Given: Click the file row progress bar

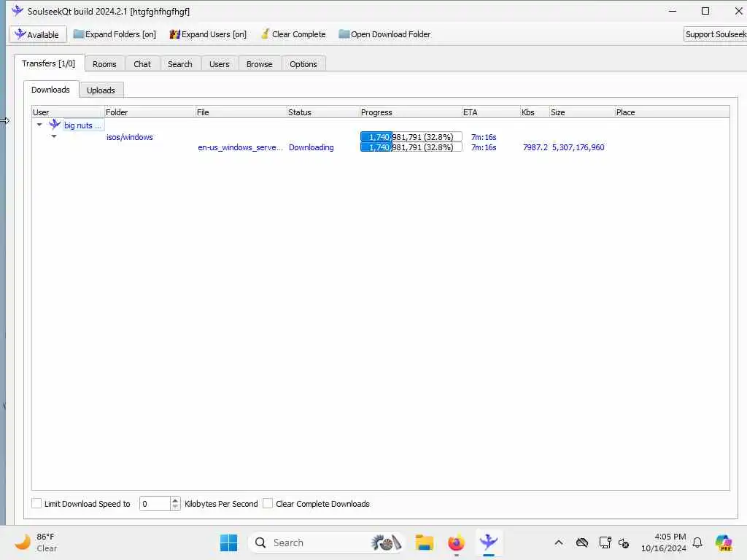Looking at the screenshot, I should pyautogui.click(x=411, y=147).
